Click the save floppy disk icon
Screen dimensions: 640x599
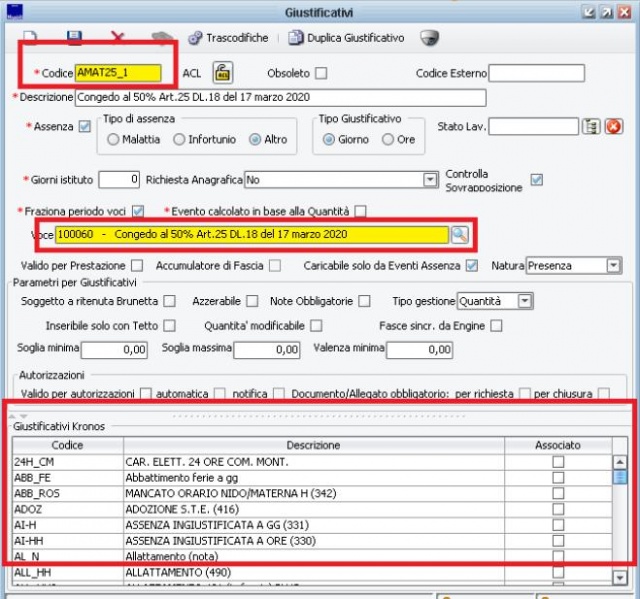tap(74, 38)
